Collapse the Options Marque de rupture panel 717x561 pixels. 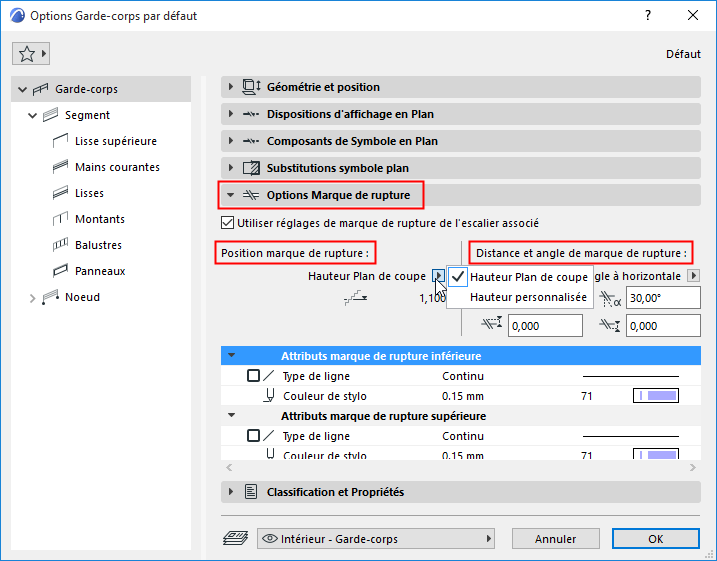tap(231, 195)
